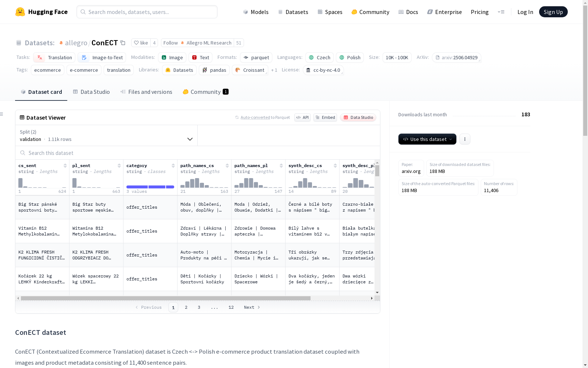Sort the category column
The height and width of the screenshot is (368, 588).
173,166
